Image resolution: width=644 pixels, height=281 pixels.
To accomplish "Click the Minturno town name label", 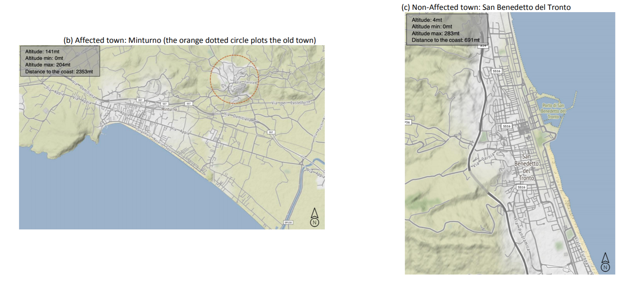I will [169, 109].
